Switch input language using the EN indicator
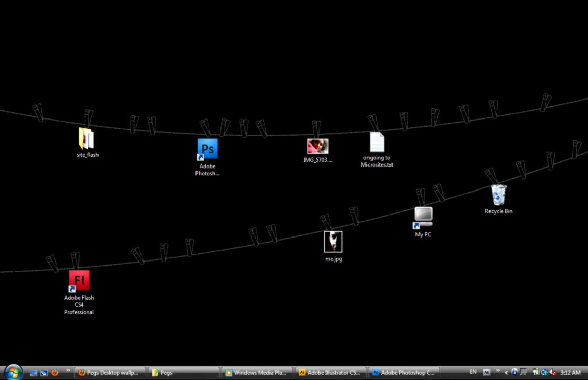 coord(472,372)
